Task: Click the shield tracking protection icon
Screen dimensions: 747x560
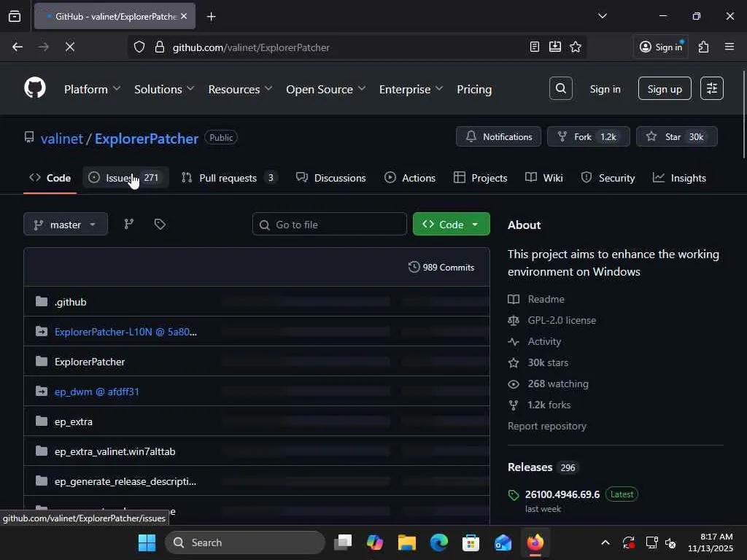Action: click(x=139, y=47)
